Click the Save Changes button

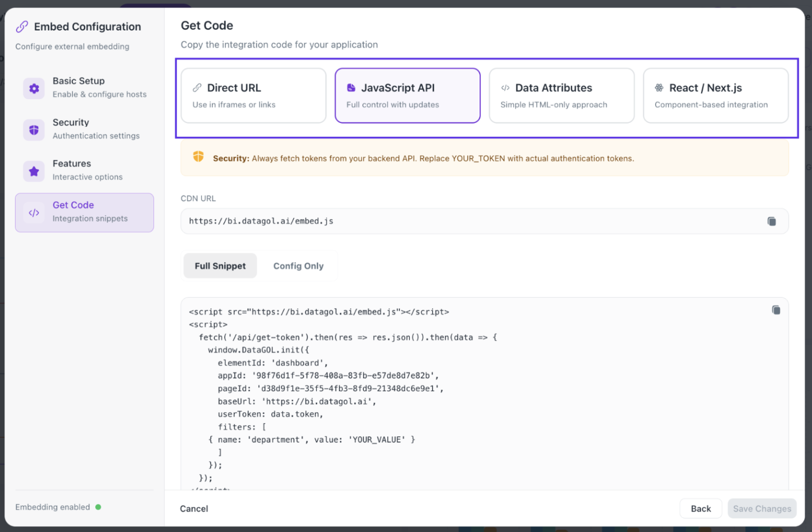(x=762, y=509)
